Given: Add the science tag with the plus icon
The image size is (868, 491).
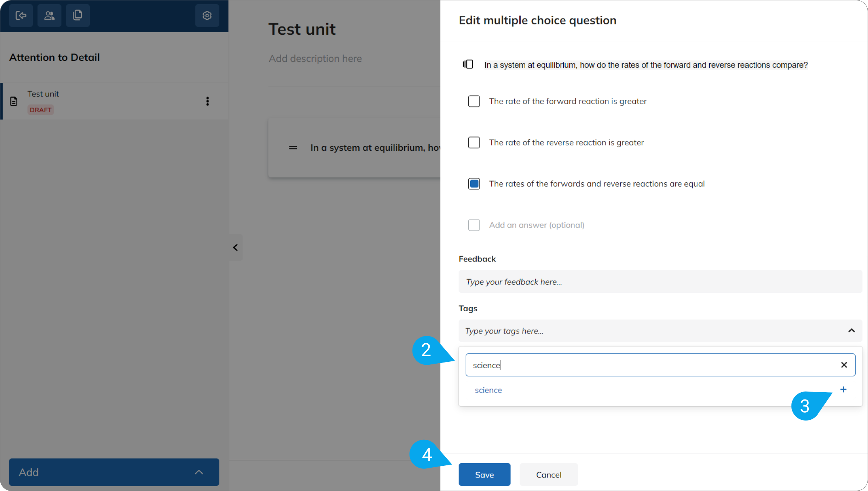Looking at the screenshot, I should pos(843,390).
